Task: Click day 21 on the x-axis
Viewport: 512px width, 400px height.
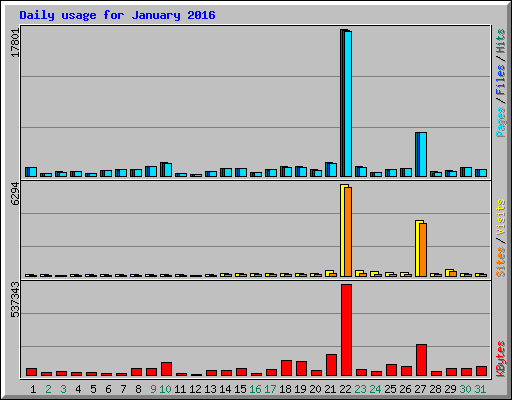Action: (x=330, y=389)
